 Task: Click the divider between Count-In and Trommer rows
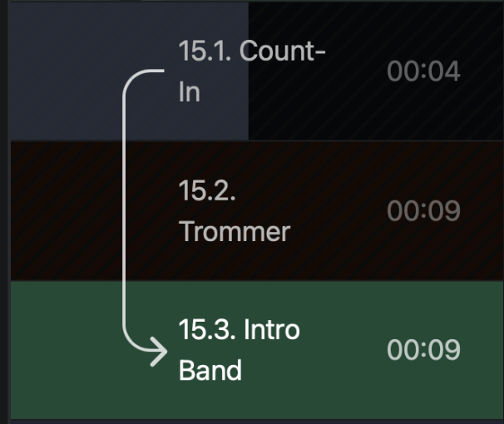click(x=257, y=141)
